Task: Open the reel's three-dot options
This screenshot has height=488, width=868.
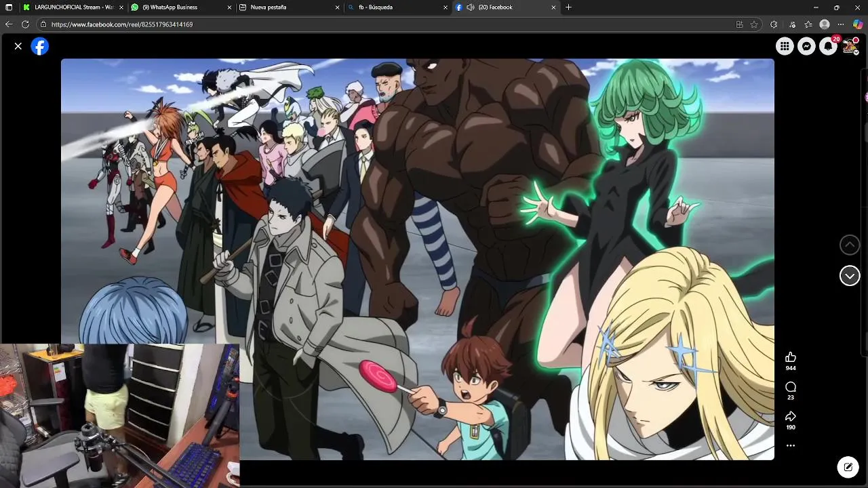Action: (x=791, y=446)
